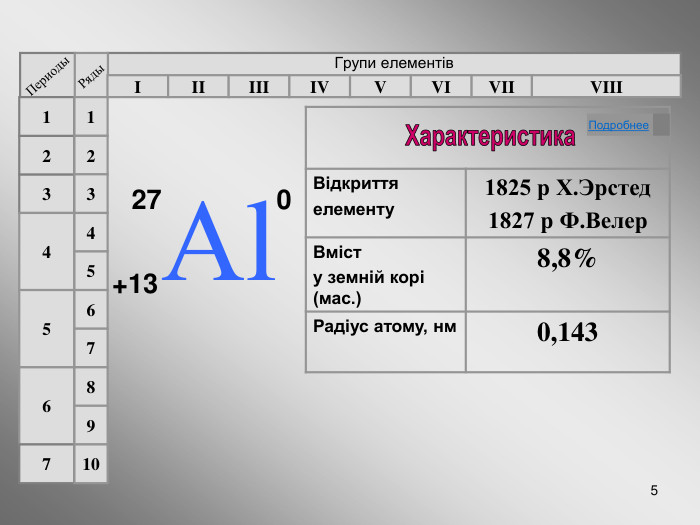700x525 pixels.
Task: Click the 8,8 % value
Action: click(x=566, y=258)
